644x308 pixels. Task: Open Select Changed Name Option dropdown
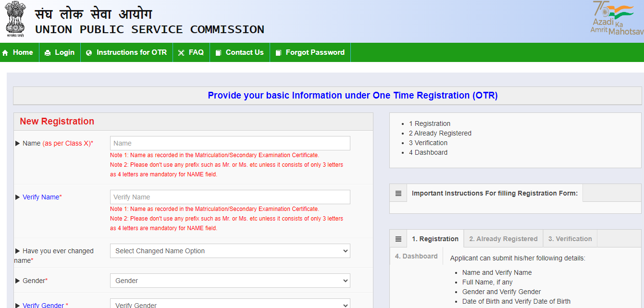230,251
